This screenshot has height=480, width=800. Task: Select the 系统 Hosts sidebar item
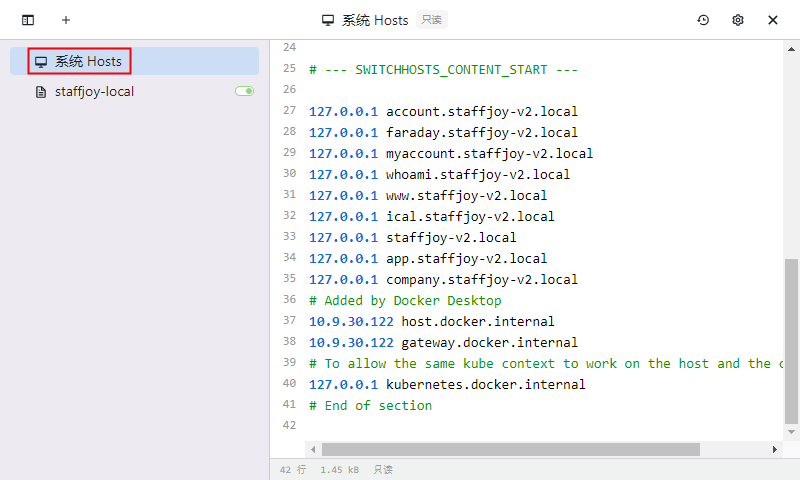pyautogui.click(x=135, y=61)
